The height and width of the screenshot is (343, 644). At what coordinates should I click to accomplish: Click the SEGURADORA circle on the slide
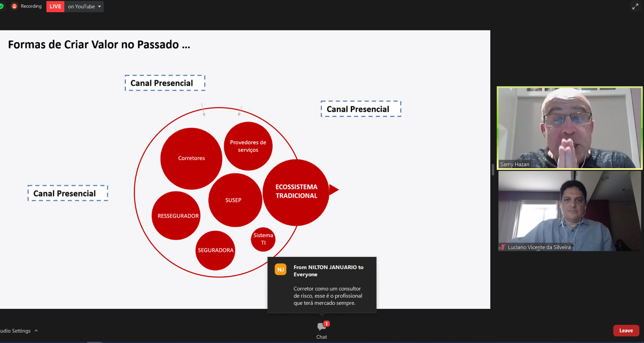(216, 250)
